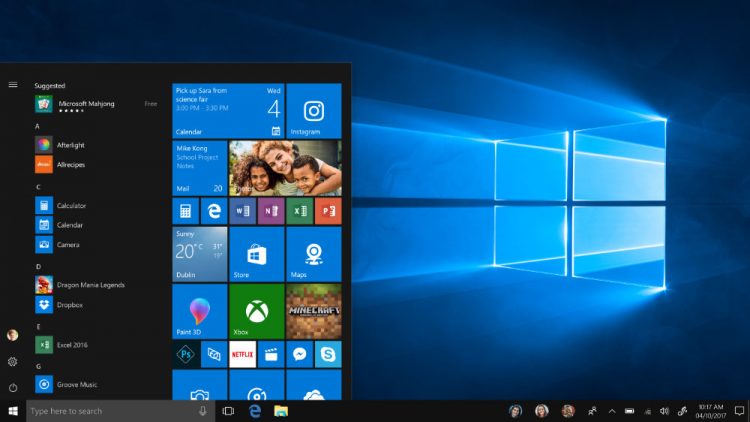Viewport: 750px width, 422px height.
Task: Open the OneNote tile
Action: point(271,211)
